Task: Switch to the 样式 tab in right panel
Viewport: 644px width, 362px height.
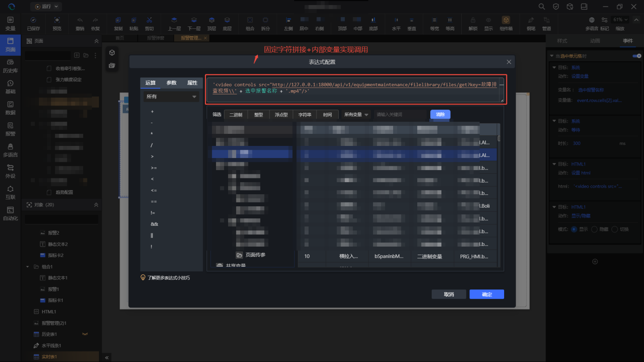Action: (562, 41)
